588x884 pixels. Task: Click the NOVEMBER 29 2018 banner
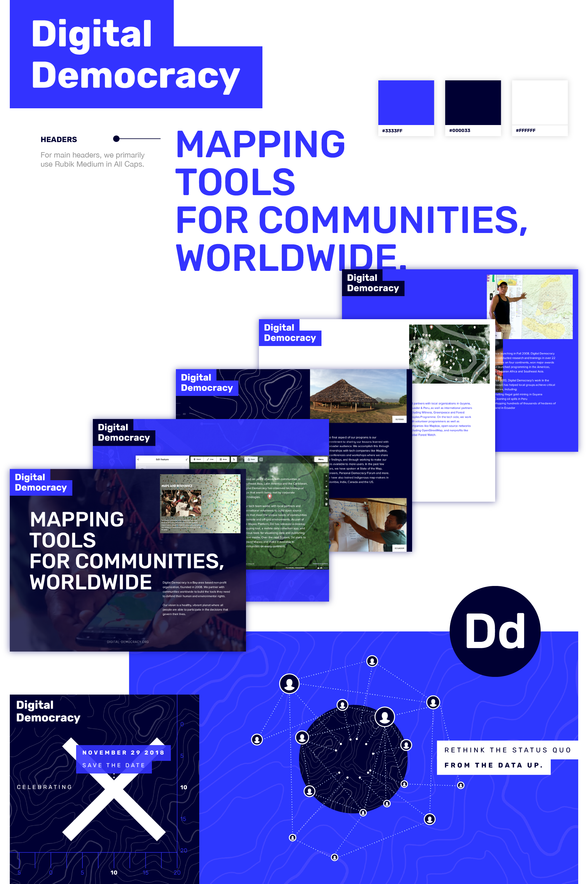123,753
